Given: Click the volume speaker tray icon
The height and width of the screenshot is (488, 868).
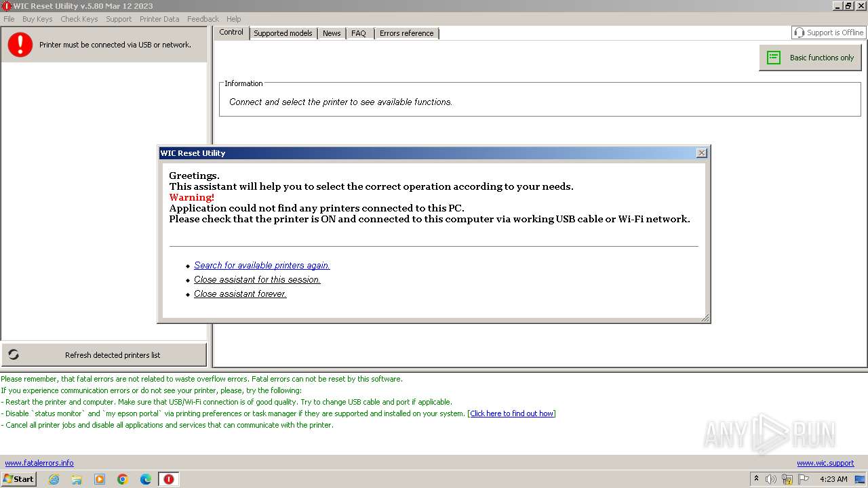Looking at the screenshot, I should click(771, 479).
